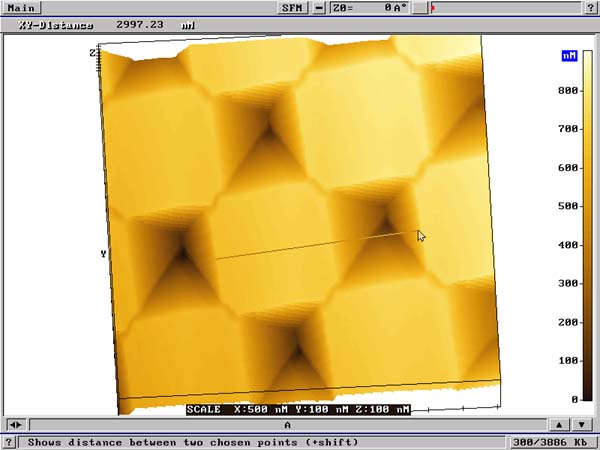Click the Y axis label on image
Image resolution: width=600 pixels, height=450 pixels.
tap(103, 254)
